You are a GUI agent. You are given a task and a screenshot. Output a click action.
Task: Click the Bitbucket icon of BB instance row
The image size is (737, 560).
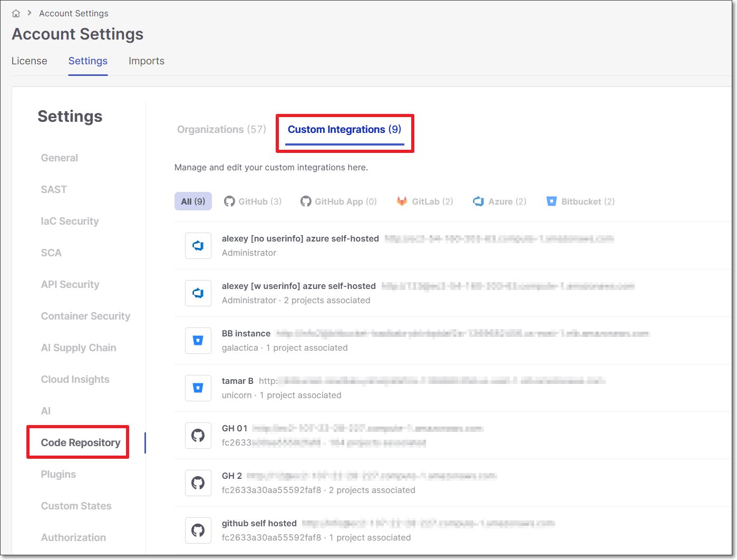pyautogui.click(x=198, y=341)
